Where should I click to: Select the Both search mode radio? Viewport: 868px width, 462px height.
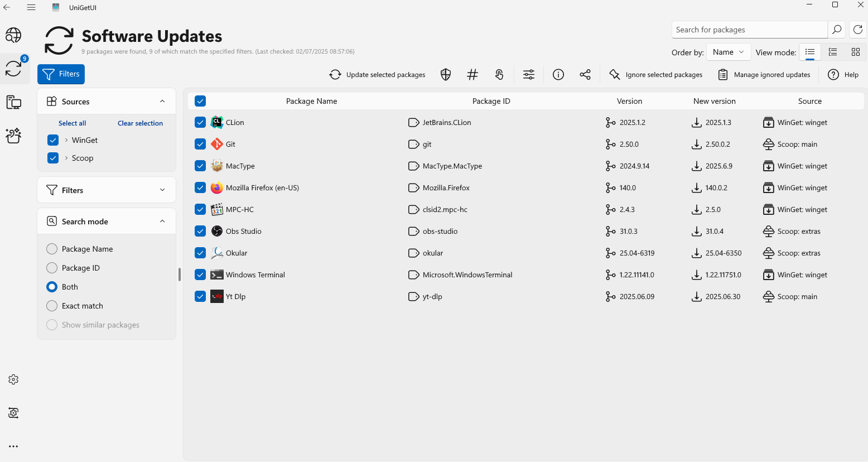click(x=52, y=287)
